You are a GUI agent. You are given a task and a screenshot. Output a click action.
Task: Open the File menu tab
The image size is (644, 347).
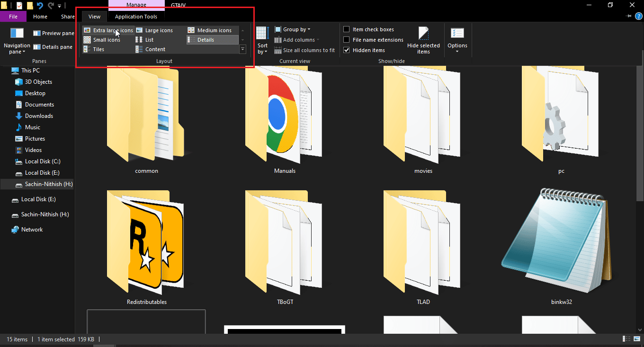pos(13,17)
